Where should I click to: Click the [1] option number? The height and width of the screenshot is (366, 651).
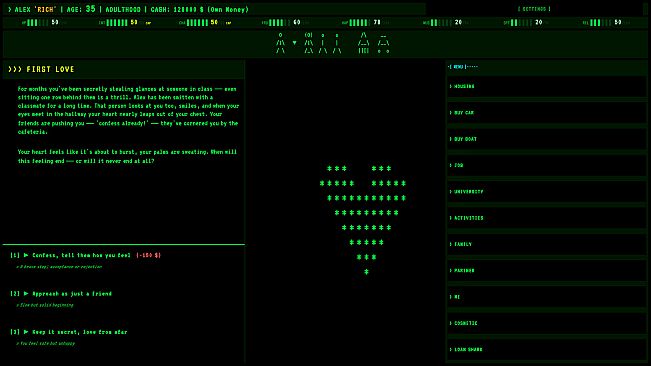coord(15,255)
